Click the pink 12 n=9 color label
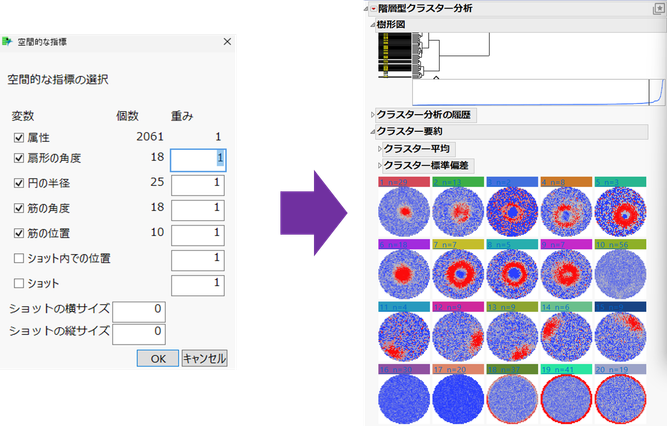The height and width of the screenshot is (426, 667). click(x=458, y=307)
